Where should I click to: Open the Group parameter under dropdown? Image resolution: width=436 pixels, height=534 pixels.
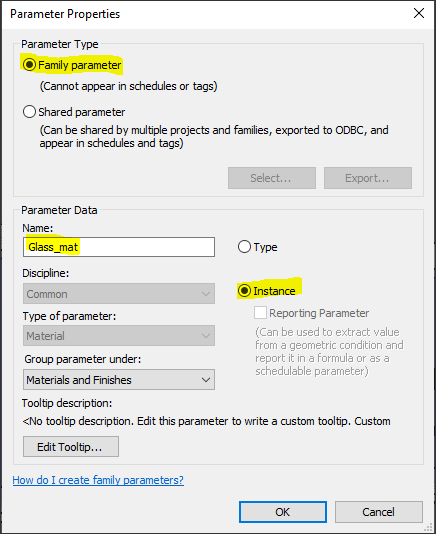(119, 380)
